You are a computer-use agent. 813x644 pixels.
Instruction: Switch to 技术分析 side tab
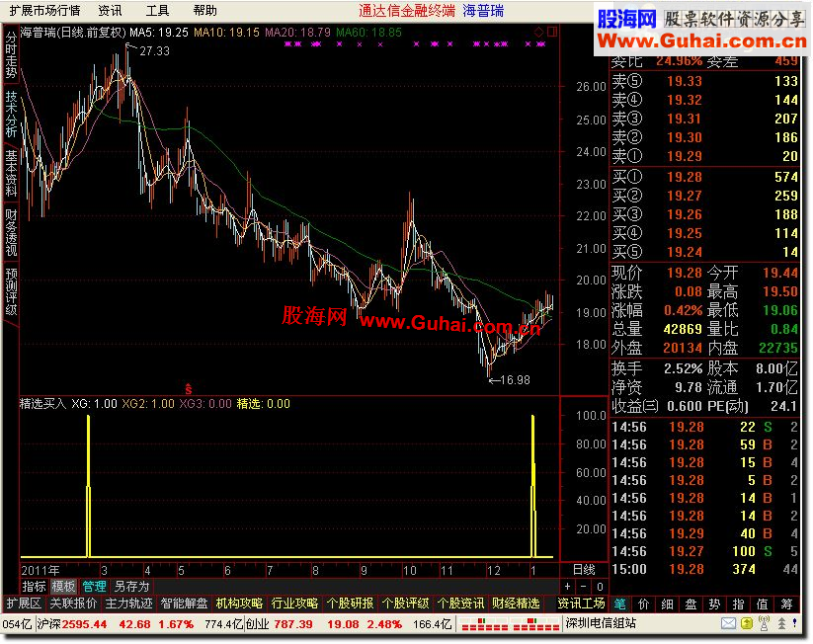(11, 114)
